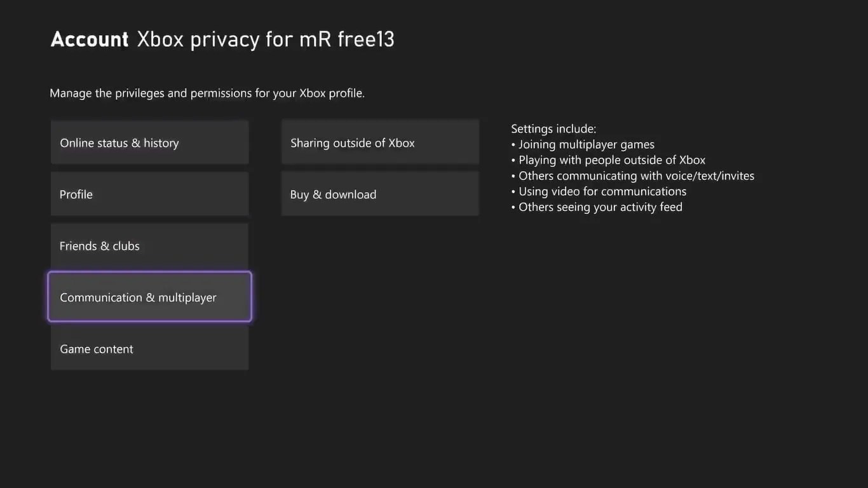The image size is (868, 488).
Task: Click the Settings include header text
Action: (553, 128)
